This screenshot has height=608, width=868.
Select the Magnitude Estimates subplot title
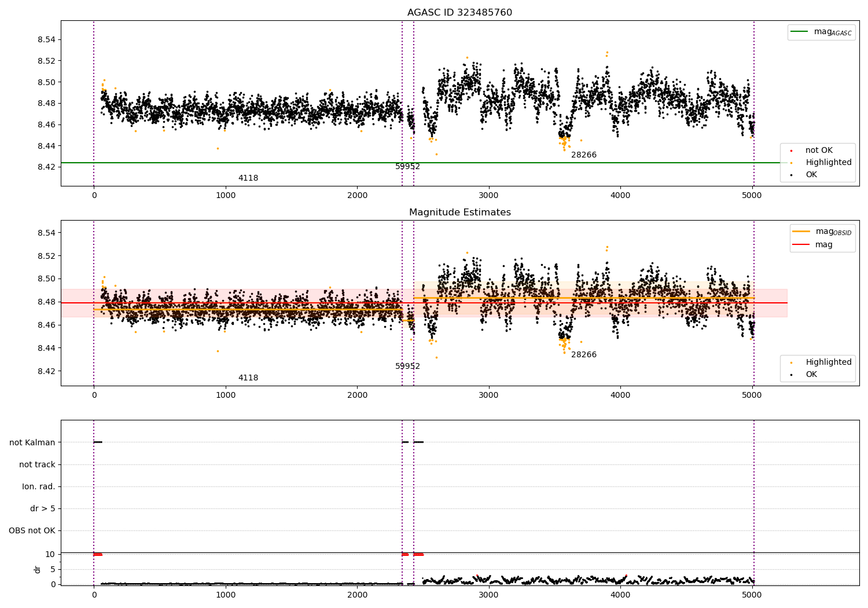pyautogui.click(x=459, y=213)
